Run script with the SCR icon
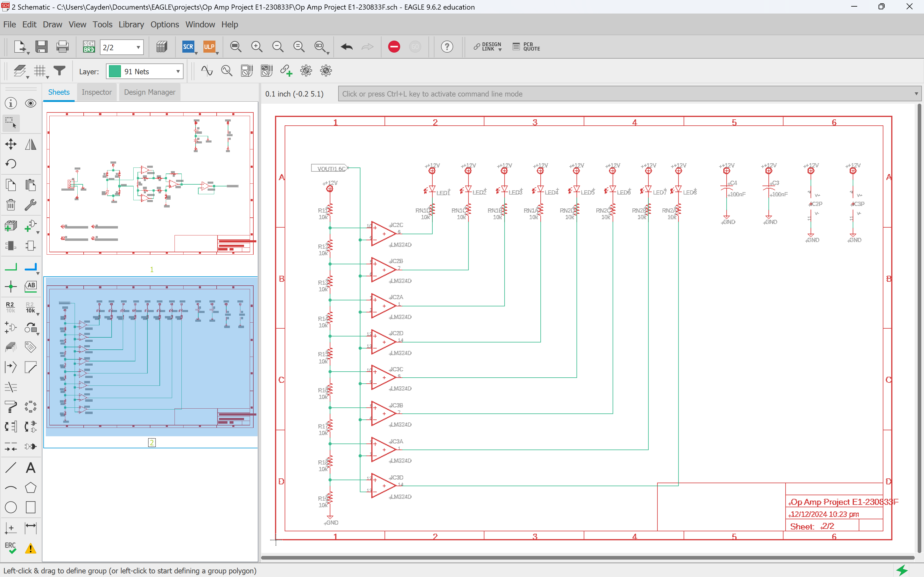 pyautogui.click(x=188, y=47)
